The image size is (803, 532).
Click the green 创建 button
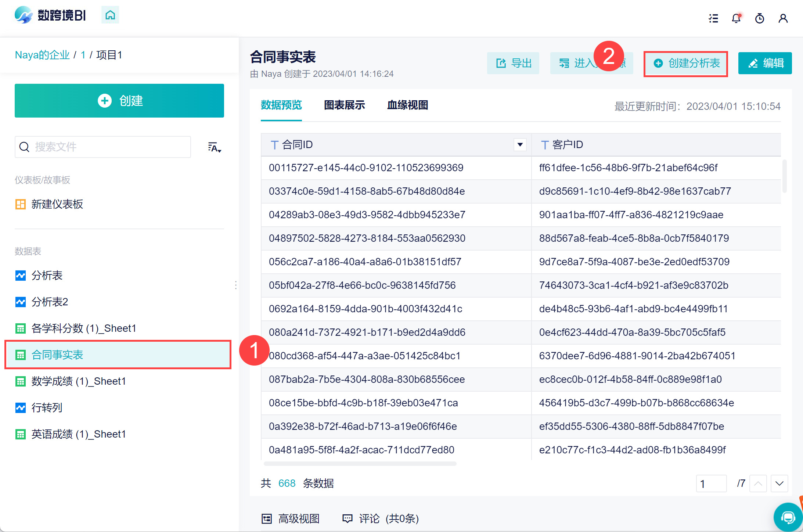pos(119,101)
